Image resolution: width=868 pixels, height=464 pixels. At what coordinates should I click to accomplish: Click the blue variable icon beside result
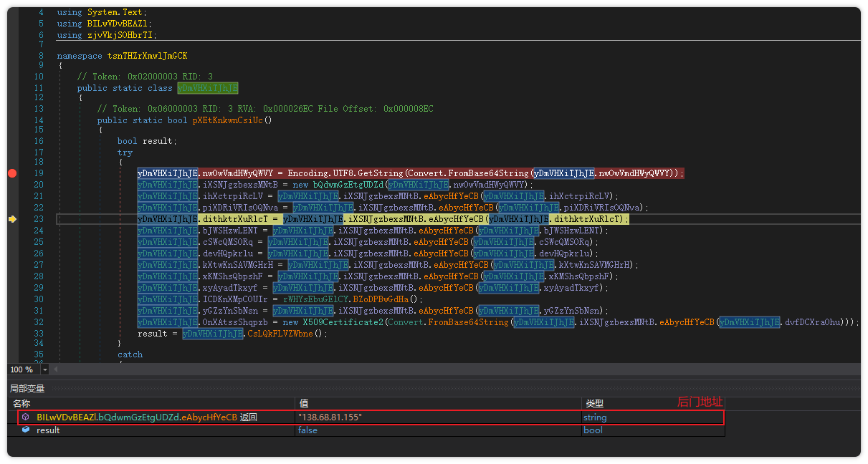(25, 430)
